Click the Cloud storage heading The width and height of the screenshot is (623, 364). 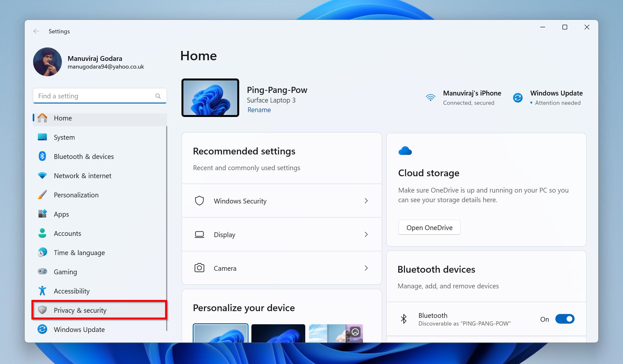pyautogui.click(x=429, y=173)
